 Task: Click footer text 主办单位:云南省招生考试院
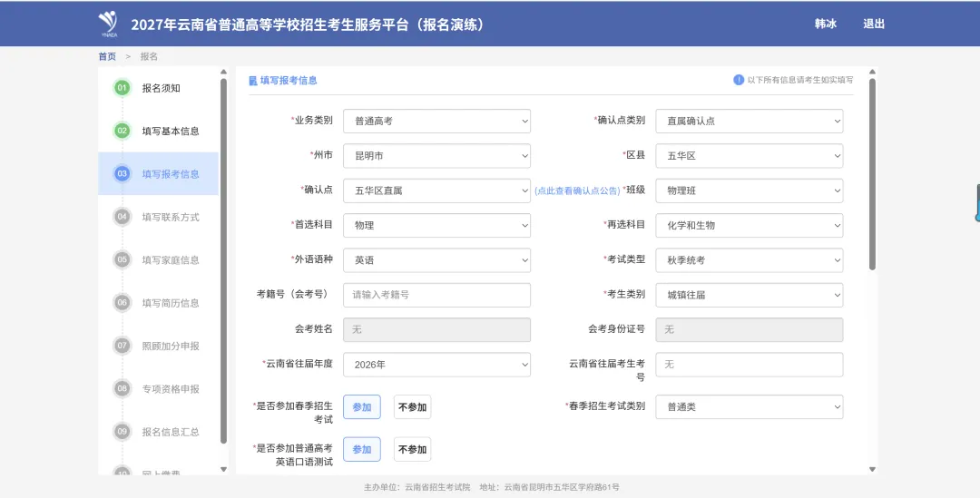416,487
